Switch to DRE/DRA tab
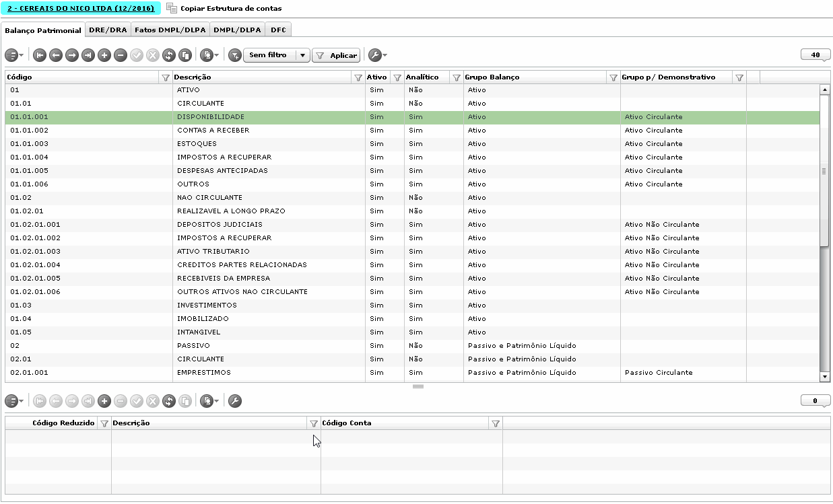Image resolution: width=833 pixels, height=504 pixels. [x=108, y=30]
